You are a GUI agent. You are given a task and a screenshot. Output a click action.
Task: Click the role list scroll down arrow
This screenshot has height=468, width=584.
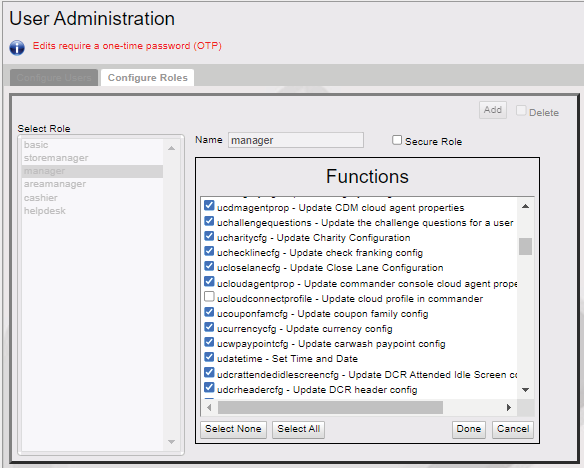click(171, 442)
